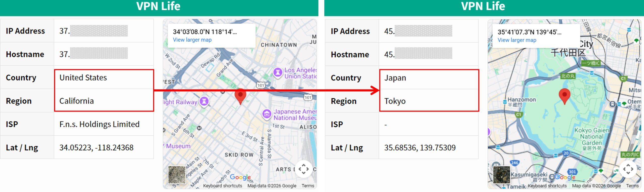Click the red location pin on Tokyo map
Viewport: 644px width, 192px height.
(565, 96)
